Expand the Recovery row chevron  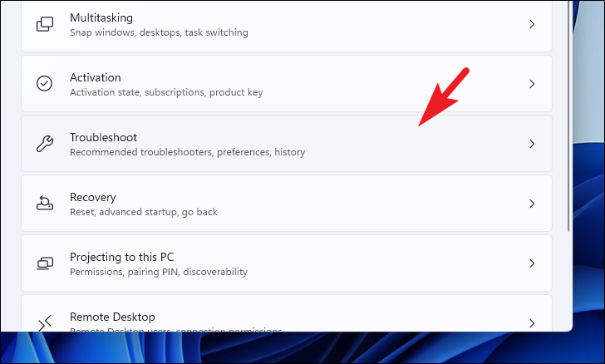[532, 204]
